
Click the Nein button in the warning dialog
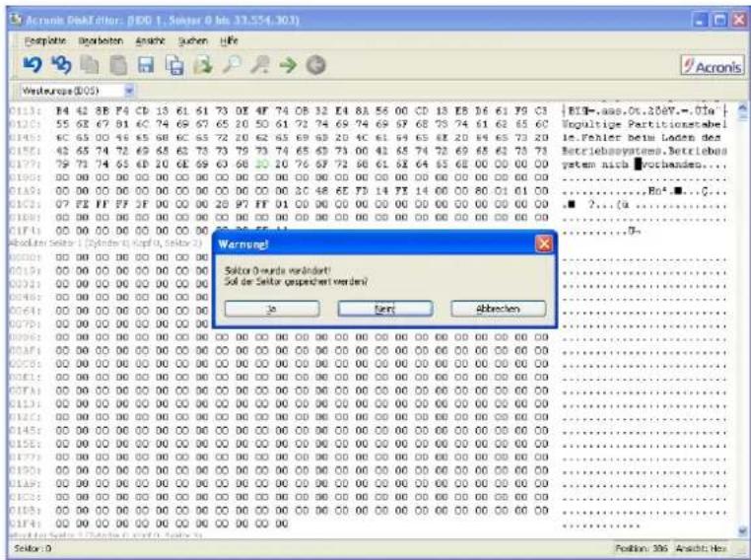(385, 309)
